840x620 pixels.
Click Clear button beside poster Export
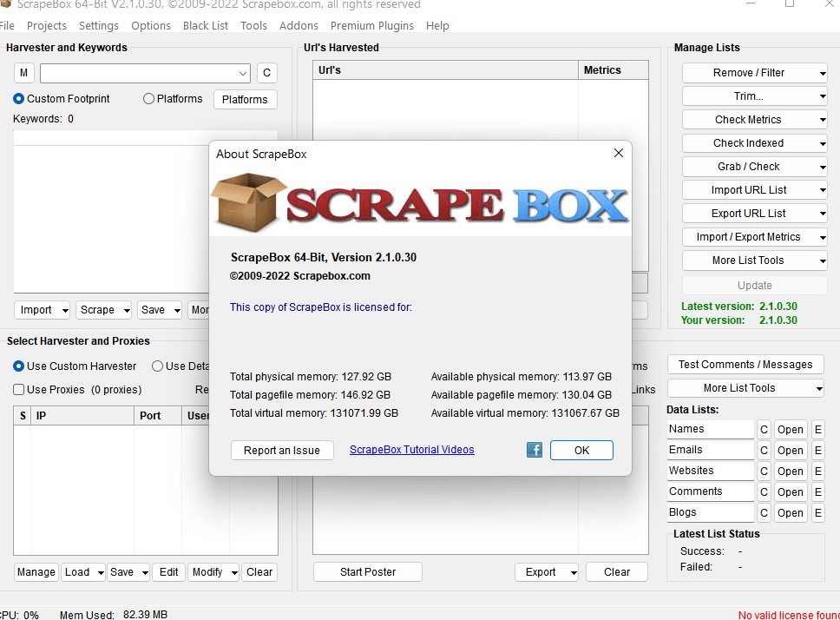[617, 571]
